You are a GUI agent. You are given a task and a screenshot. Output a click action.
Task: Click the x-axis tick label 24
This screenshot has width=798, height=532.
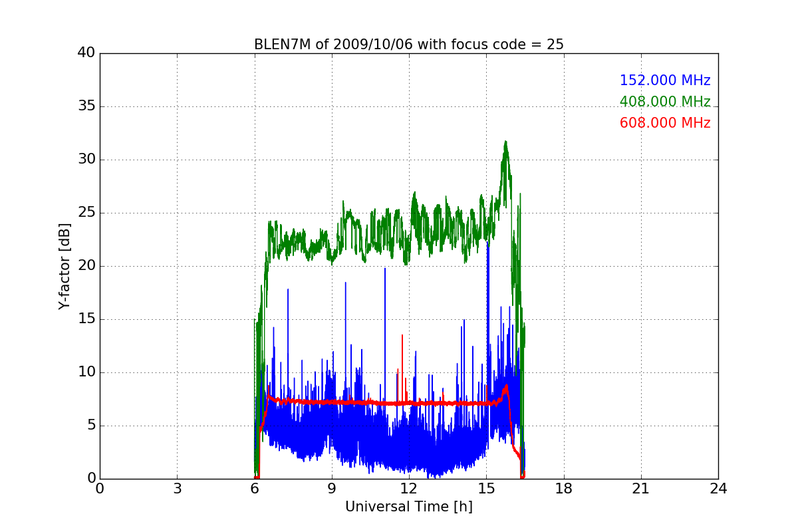tap(718, 488)
